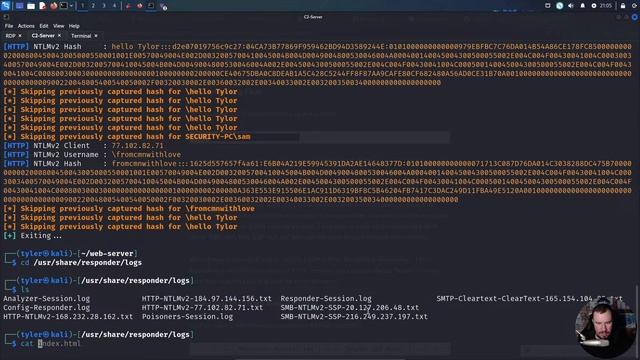Click the cat command input line
Screen dimensions: 640x360
(x=51, y=344)
